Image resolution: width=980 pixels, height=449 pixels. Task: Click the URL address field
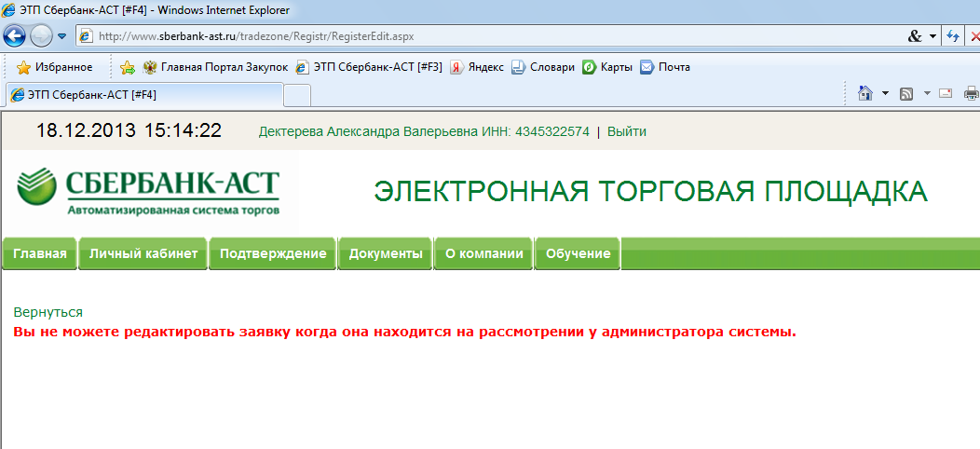point(466,36)
